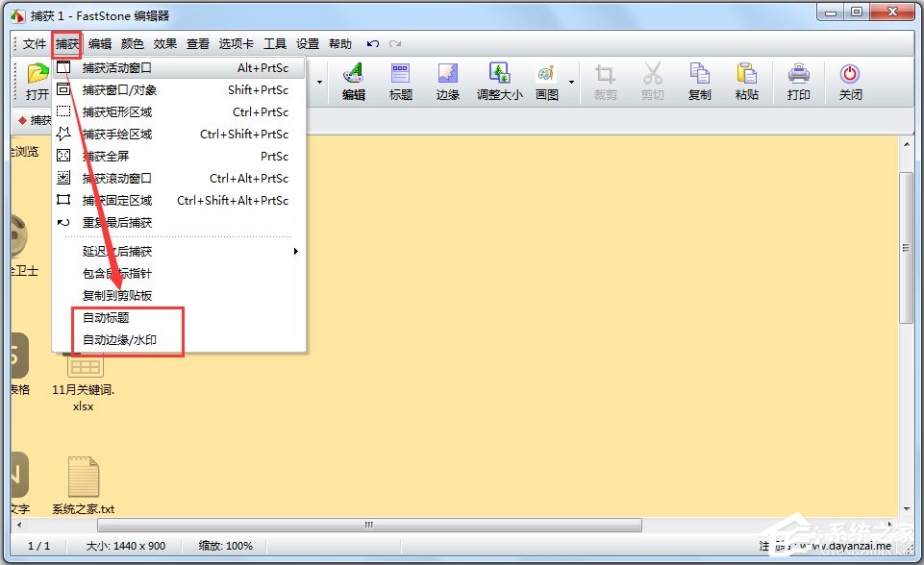This screenshot has height=565, width=924.
Task: Toggle Copy to Clipboard (复制到剪贴板) option
Action: point(117,295)
